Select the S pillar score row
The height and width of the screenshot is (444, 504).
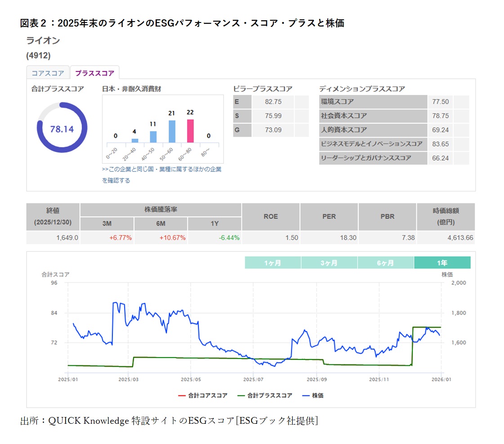pyautogui.click(x=263, y=116)
